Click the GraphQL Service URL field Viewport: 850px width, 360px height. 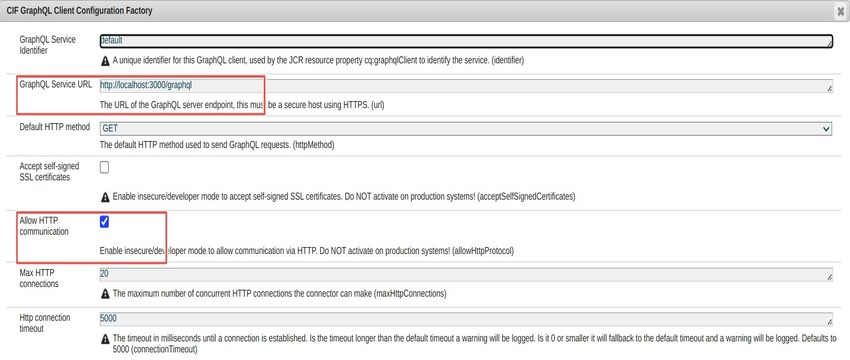tap(466, 86)
